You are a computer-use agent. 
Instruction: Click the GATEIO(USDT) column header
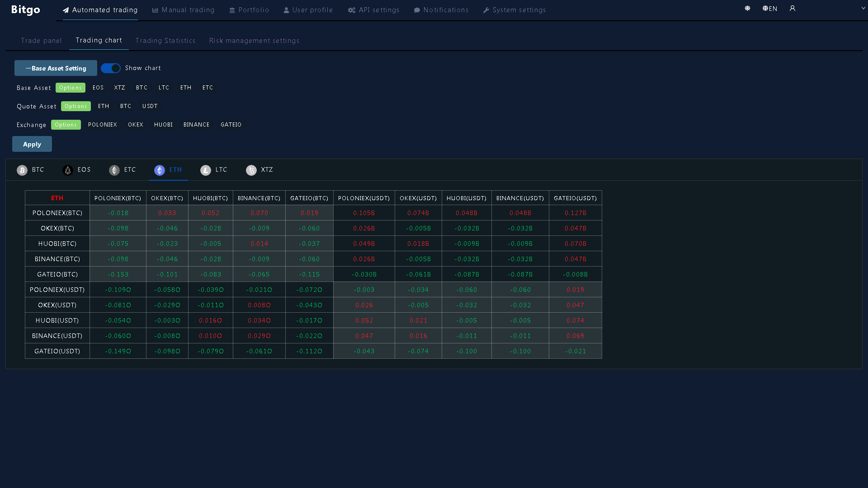click(576, 198)
